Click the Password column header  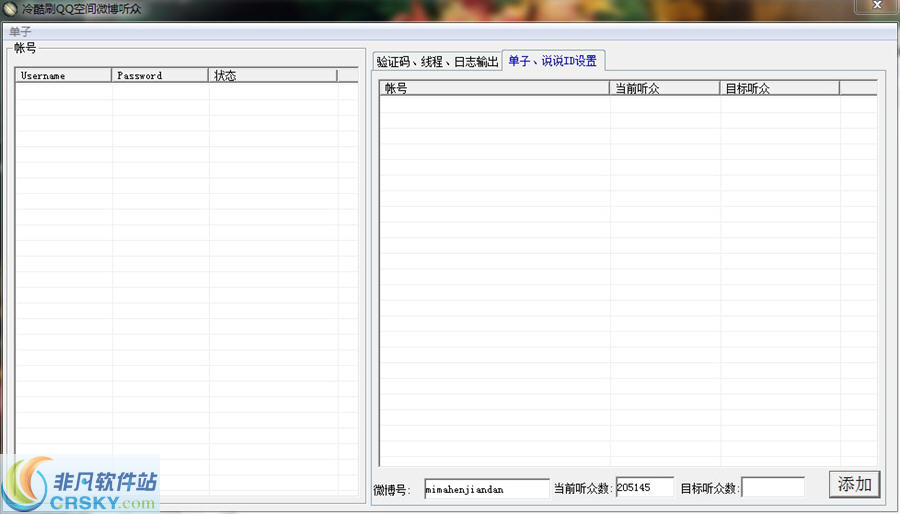pyautogui.click(x=160, y=75)
